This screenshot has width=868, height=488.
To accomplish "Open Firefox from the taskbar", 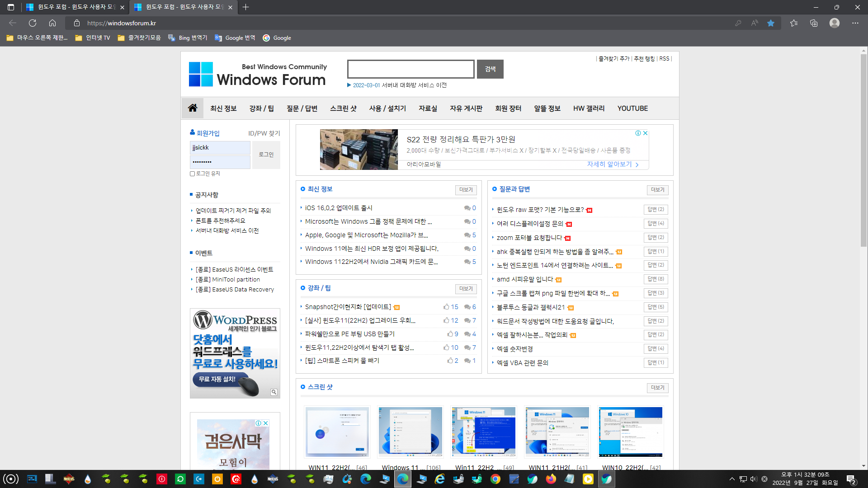I will [x=551, y=479].
